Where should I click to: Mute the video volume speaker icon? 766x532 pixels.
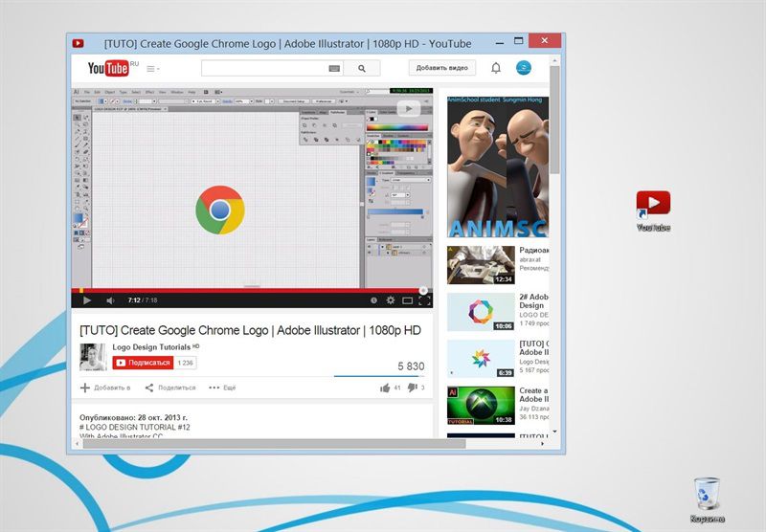110,300
